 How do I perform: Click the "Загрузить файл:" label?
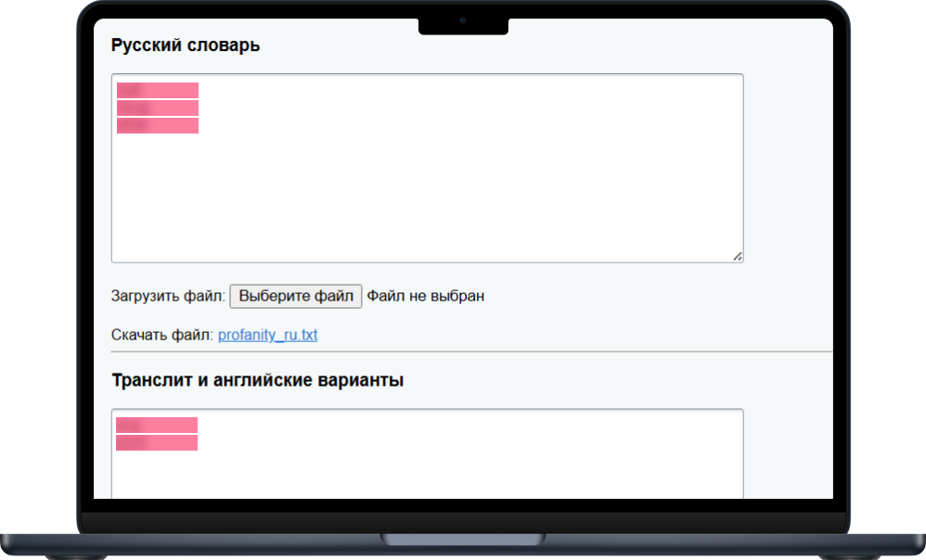pos(168,297)
